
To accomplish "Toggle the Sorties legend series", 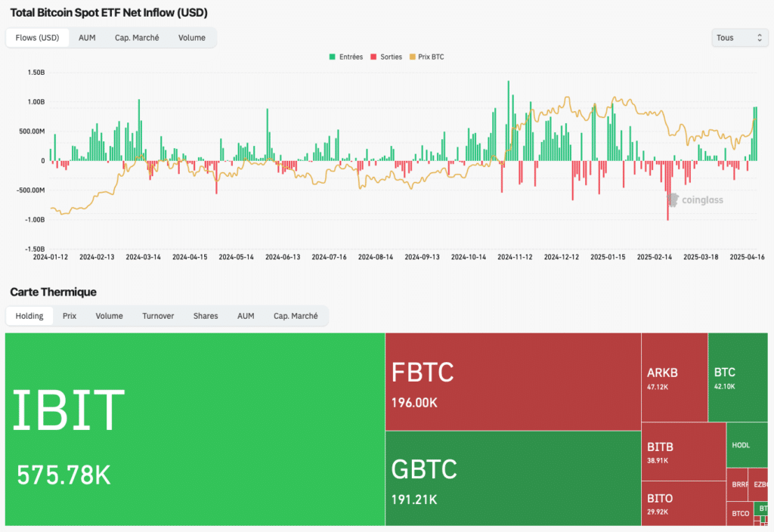I will click(x=386, y=57).
